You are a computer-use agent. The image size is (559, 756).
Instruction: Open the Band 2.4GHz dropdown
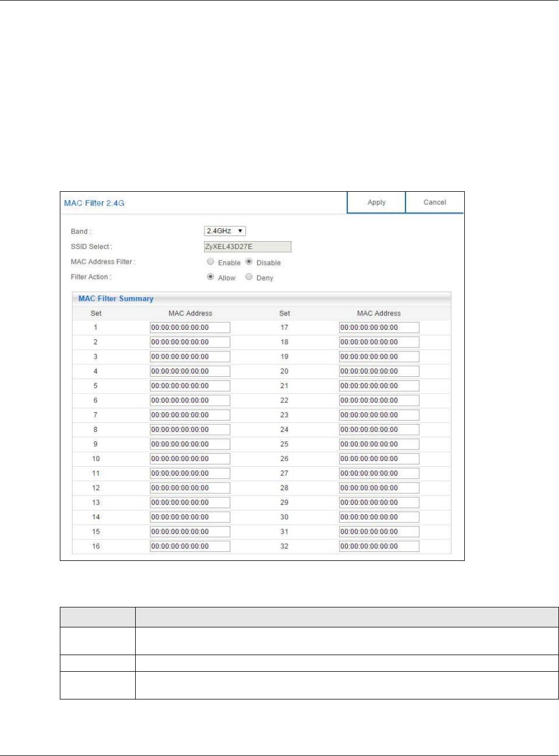click(x=225, y=231)
